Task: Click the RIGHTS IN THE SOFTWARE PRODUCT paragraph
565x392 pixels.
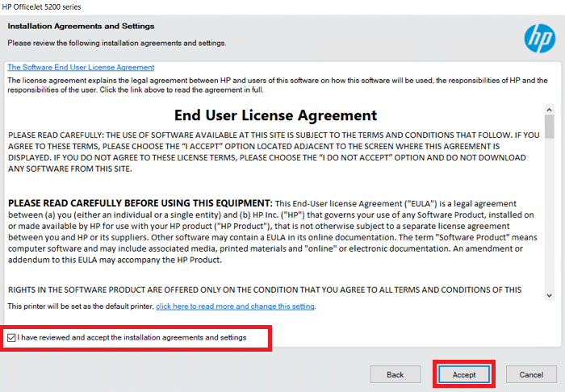Action: (265, 290)
